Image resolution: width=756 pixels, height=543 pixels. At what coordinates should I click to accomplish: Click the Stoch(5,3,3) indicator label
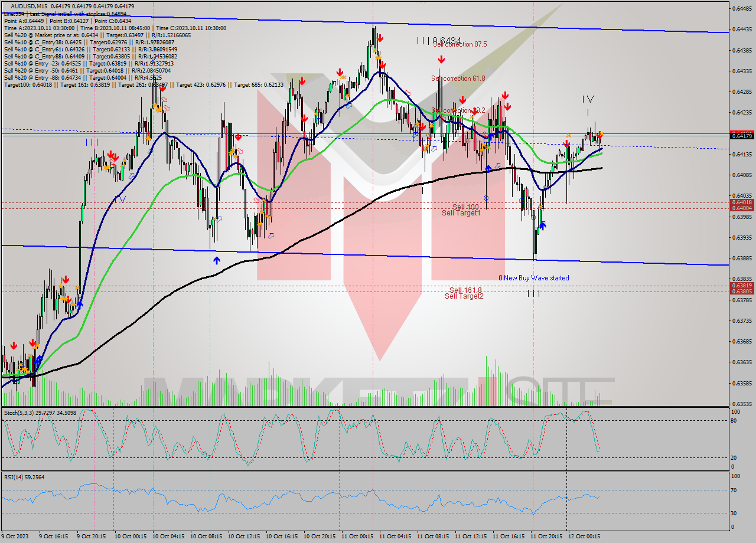(39, 413)
